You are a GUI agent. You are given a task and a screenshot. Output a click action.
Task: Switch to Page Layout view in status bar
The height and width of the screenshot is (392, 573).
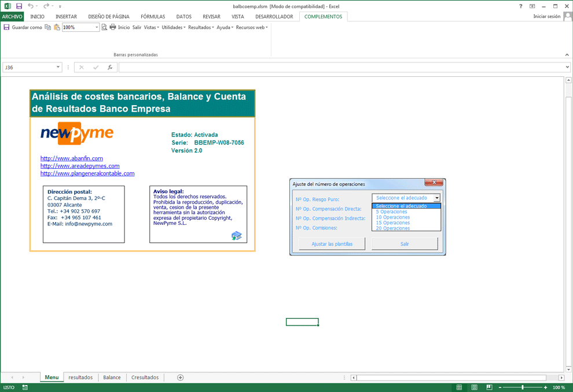[x=475, y=387]
